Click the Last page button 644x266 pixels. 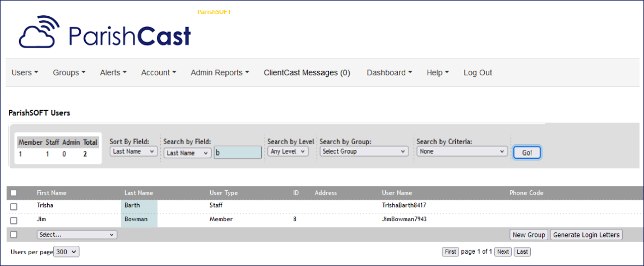click(x=522, y=251)
